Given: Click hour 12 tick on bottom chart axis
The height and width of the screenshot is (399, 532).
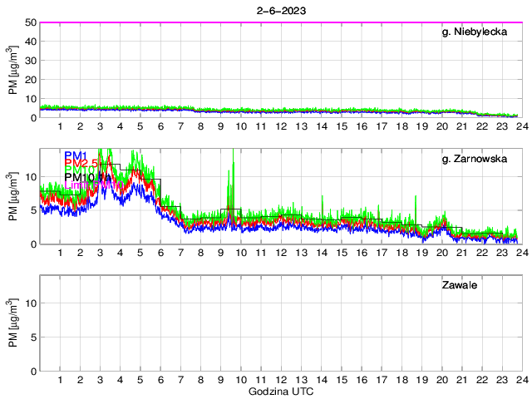Looking at the screenshot, I should (x=281, y=379).
